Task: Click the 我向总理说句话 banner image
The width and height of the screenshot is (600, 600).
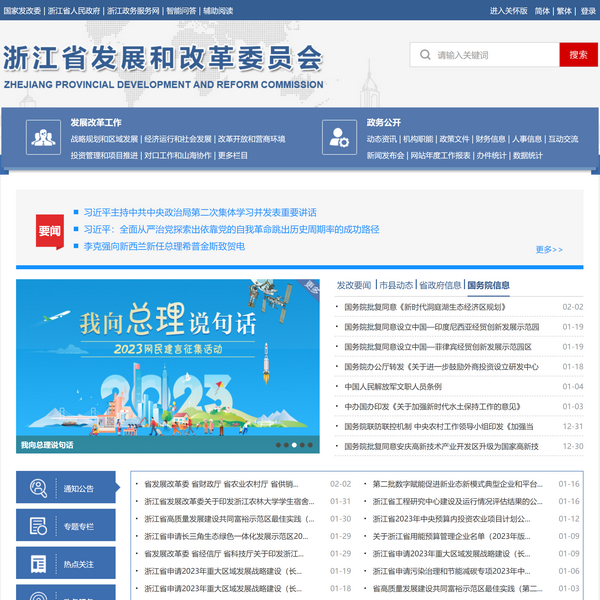Action: click(x=168, y=360)
